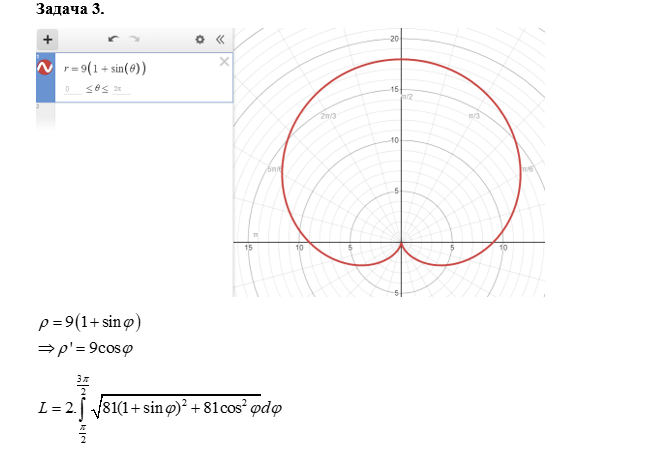649x451 pixels.
Task: Click the arc length integral formula L
Action: pos(161,409)
